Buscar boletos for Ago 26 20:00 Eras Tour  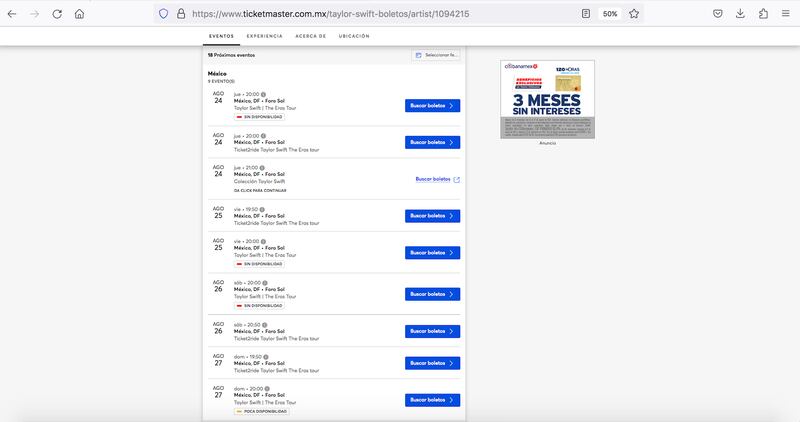433,294
